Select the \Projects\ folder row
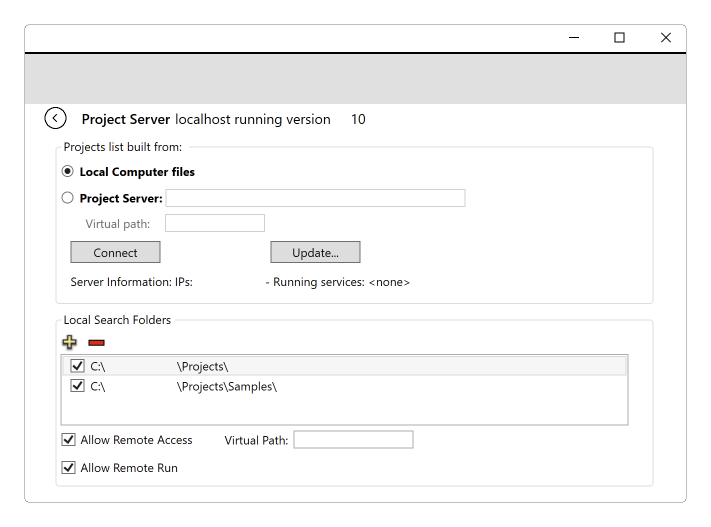 pos(344,366)
